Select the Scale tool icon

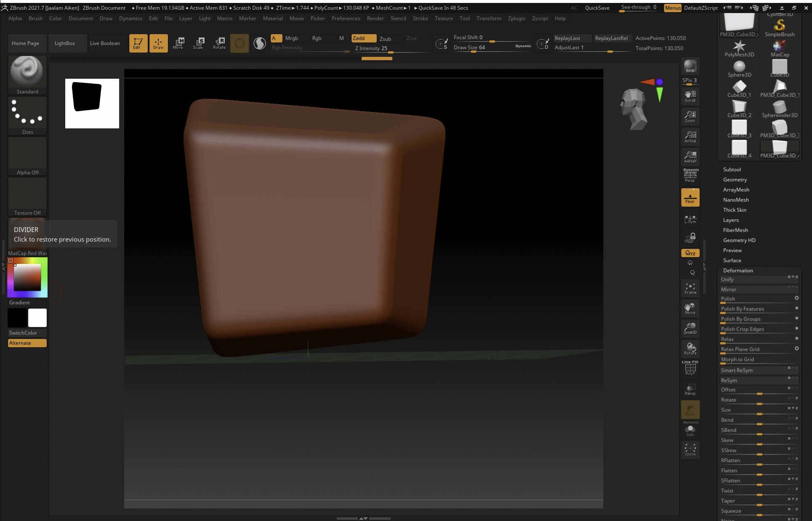(198, 43)
